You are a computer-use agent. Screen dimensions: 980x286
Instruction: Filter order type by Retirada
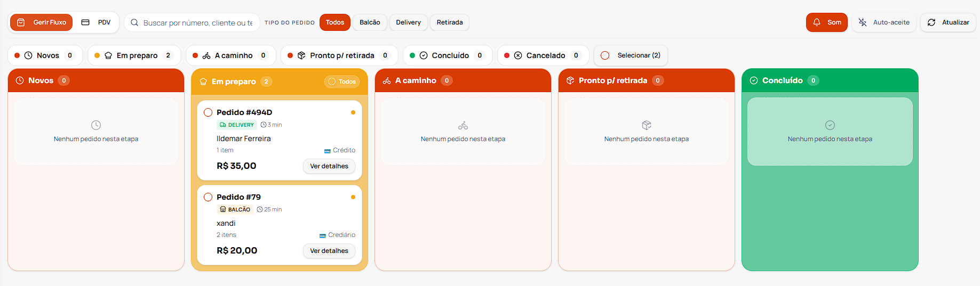point(450,22)
